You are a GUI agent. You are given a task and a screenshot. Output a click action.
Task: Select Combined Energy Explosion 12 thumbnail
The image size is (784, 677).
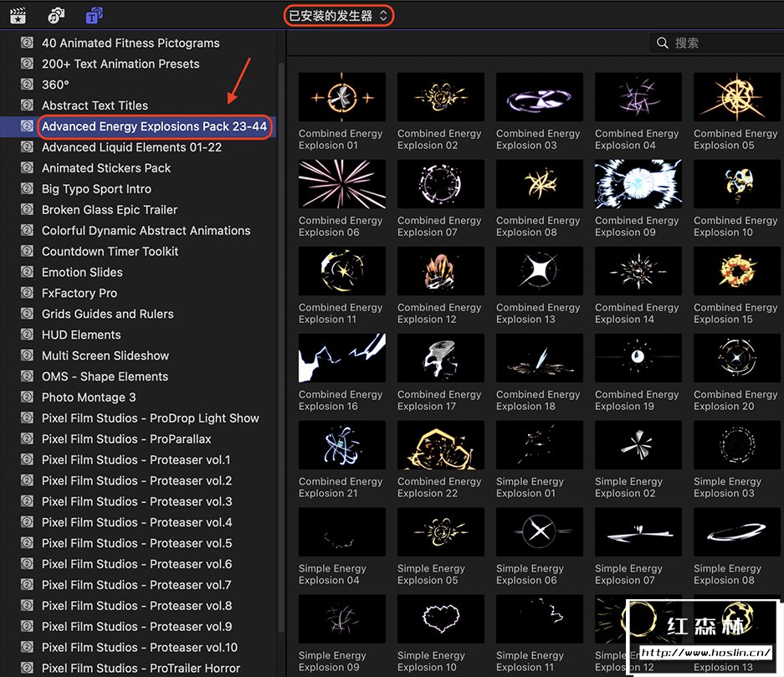(440, 271)
